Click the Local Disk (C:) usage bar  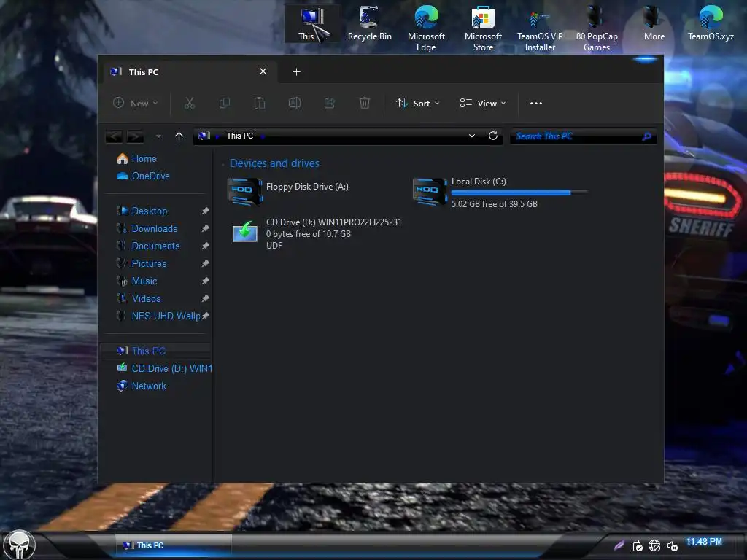519,192
